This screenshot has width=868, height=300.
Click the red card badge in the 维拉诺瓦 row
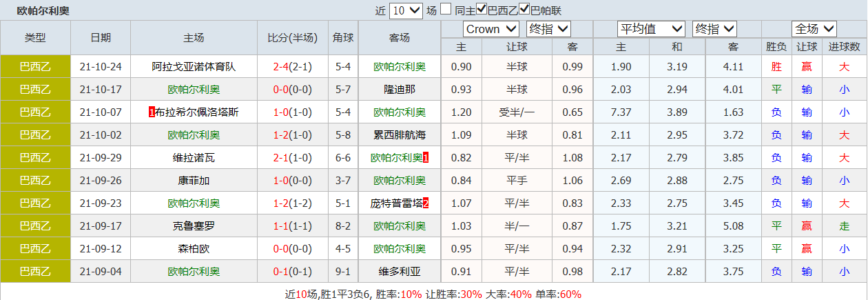click(x=426, y=158)
